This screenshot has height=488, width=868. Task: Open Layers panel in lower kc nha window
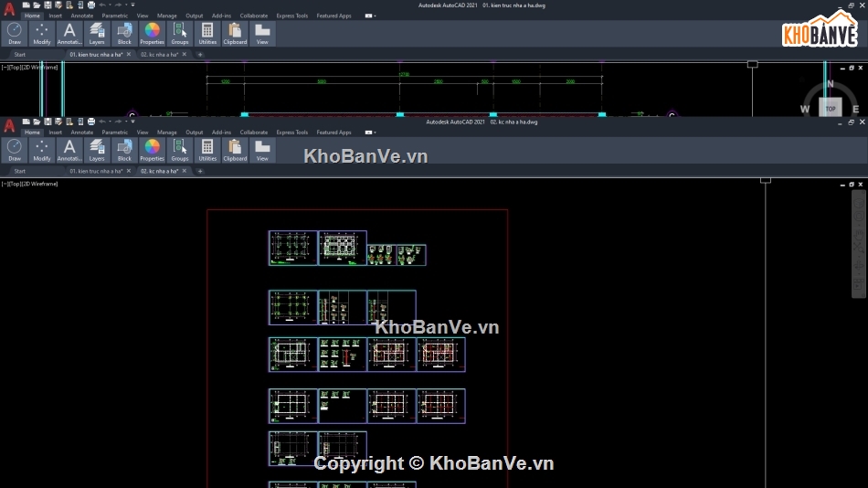pyautogui.click(x=97, y=150)
